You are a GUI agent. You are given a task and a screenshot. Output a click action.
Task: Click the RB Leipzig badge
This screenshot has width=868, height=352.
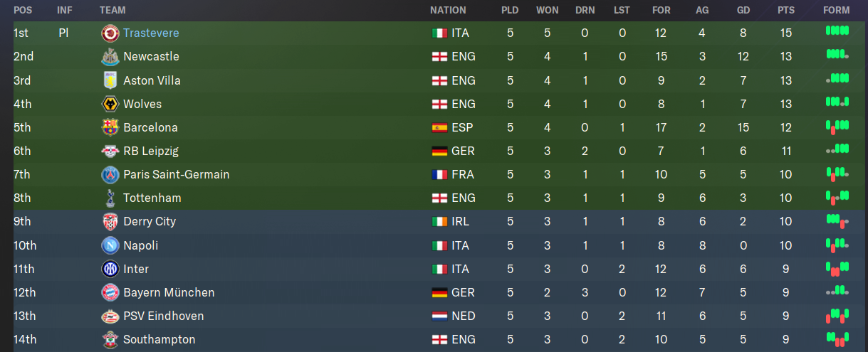click(110, 151)
